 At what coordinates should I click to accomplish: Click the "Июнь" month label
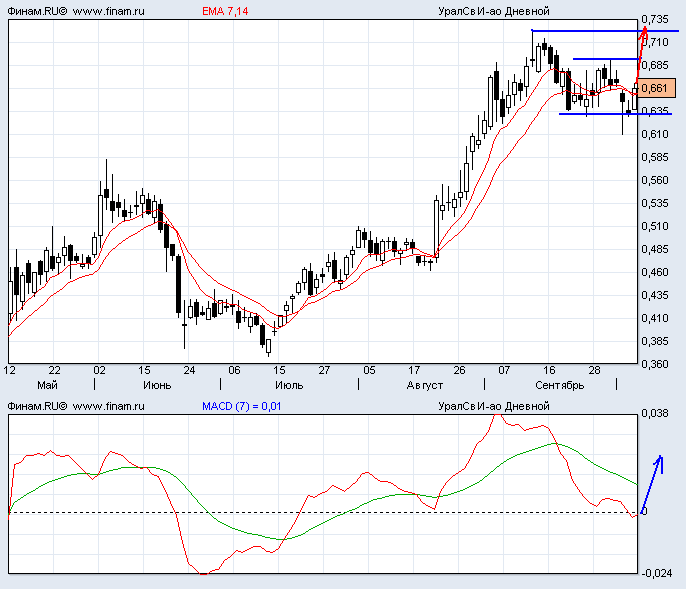click(x=157, y=385)
